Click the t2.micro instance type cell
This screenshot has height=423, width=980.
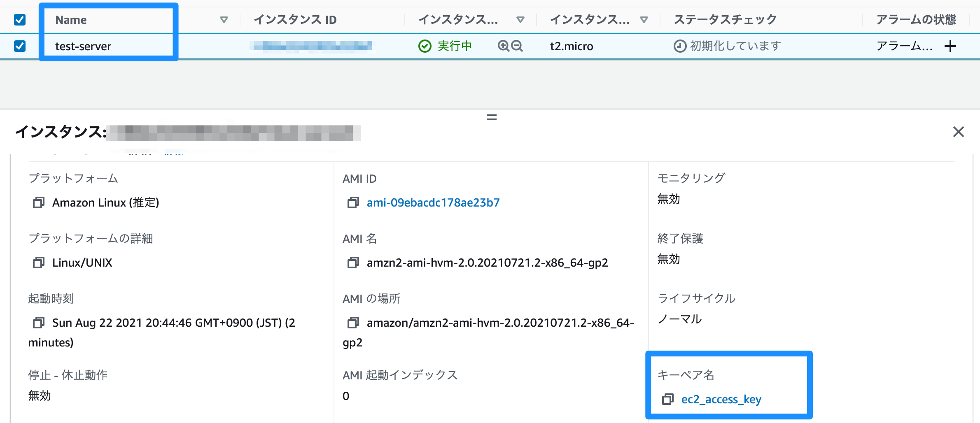[572, 46]
